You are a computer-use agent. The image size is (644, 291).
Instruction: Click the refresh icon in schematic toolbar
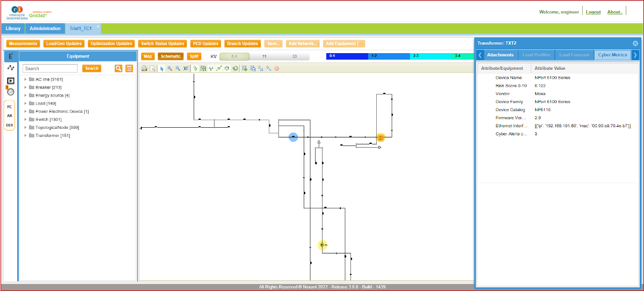[x=235, y=69]
